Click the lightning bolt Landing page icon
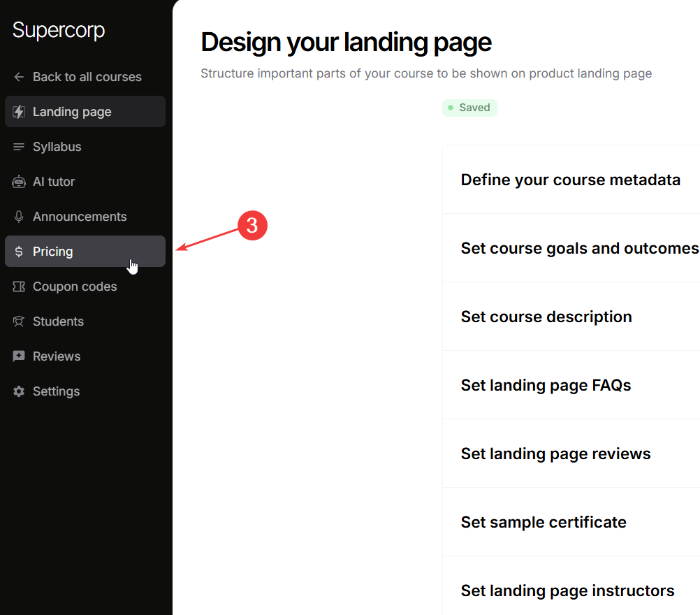 (x=19, y=112)
